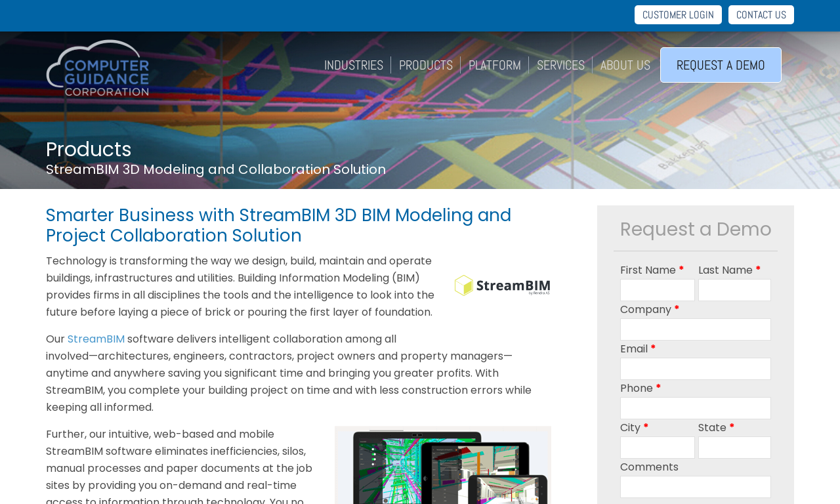The image size is (840, 504).
Task: Click the StreamBIM logo image
Action: click(x=502, y=285)
